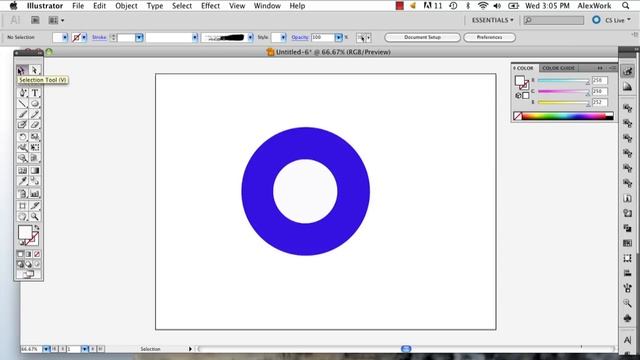Open the CS Live menu

(618, 20)
